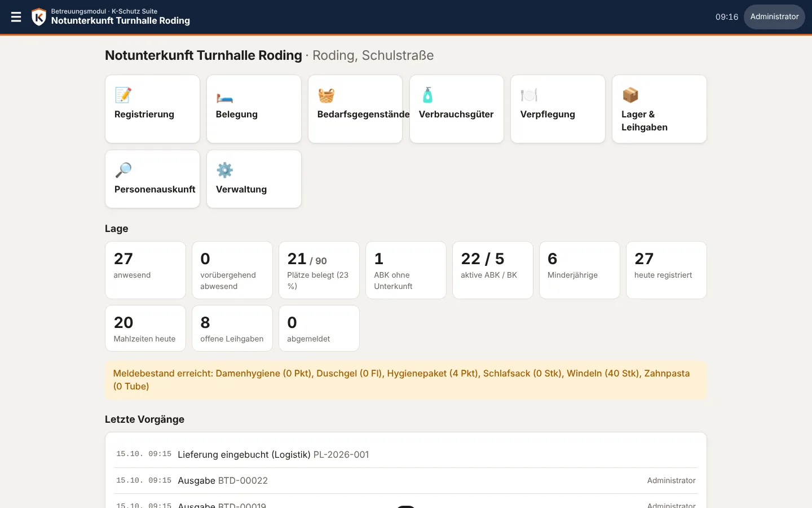Open the Bedarfsgegenstände basket icon
This screenshot has height=508, width=812.
[x=326, y=95]
